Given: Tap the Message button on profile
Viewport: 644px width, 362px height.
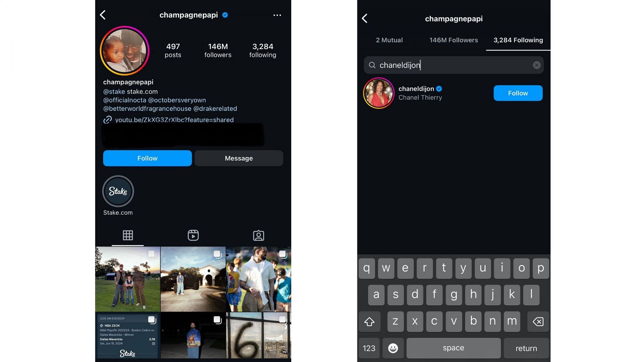Looking at the screenshot, I should (239, 158).
